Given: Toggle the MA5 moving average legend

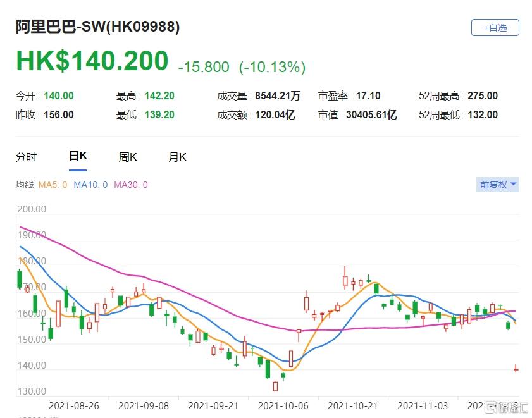Looking at the screenshot, I should coord(53,185).
